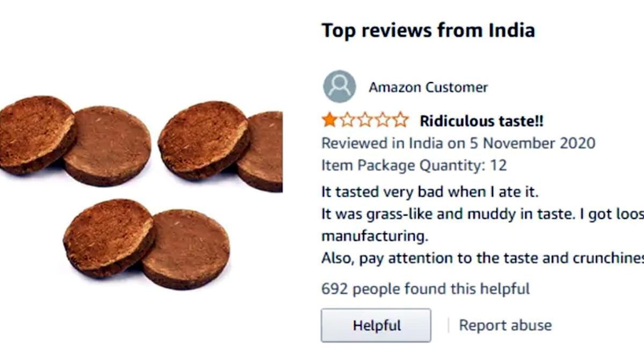Click the "Top reviews from India" heading

click(428, 31)
